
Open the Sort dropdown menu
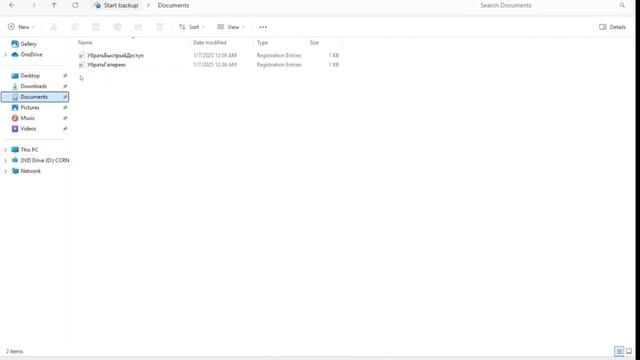pyautogui.click(x=192, y=27)
